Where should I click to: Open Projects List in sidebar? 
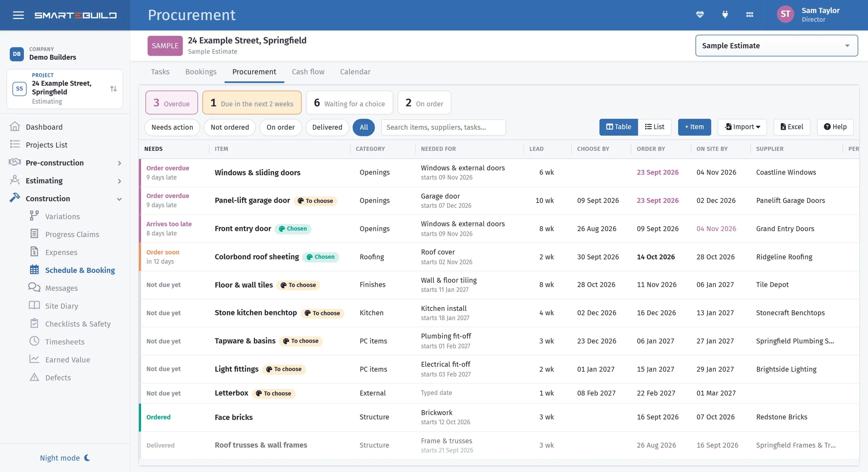pyautogui.click(x=47, y=145)
